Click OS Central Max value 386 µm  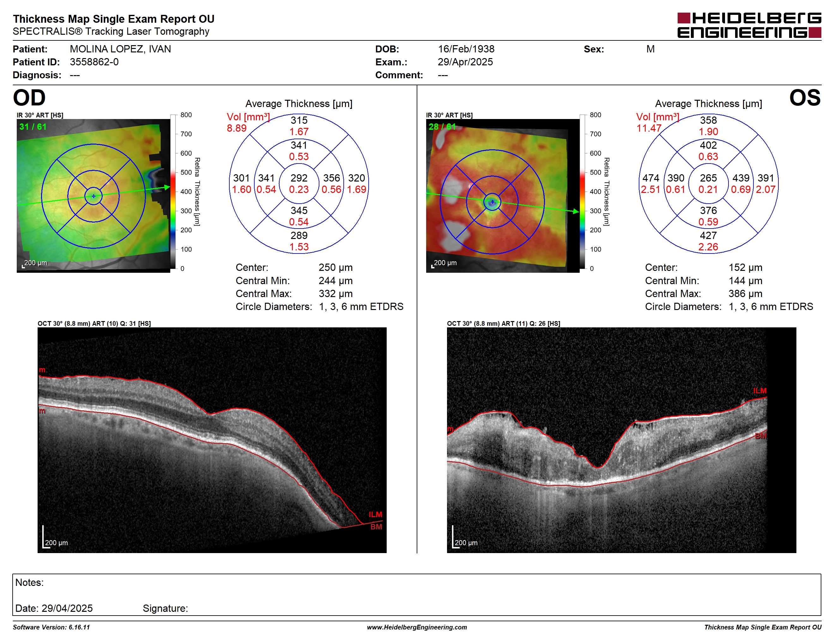click(746, 294)
